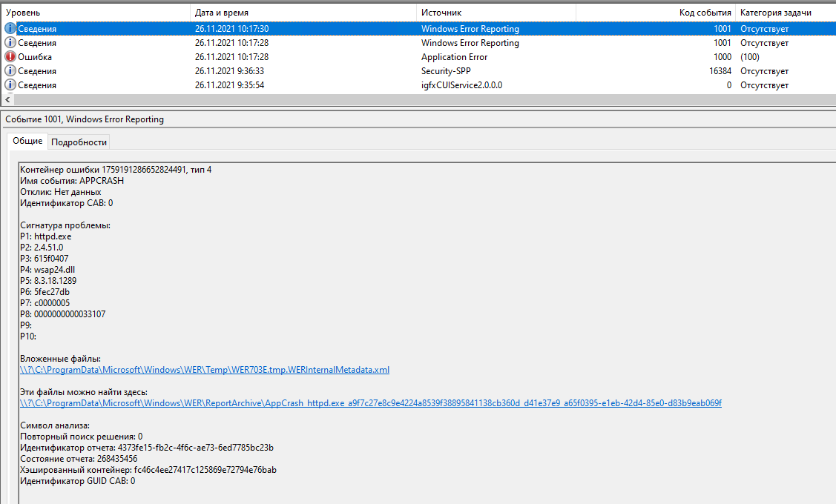The height and width of the screenshot is (504, 836).
Task: Click the httpd.exe P1 signature line
Action: (45, 236)
